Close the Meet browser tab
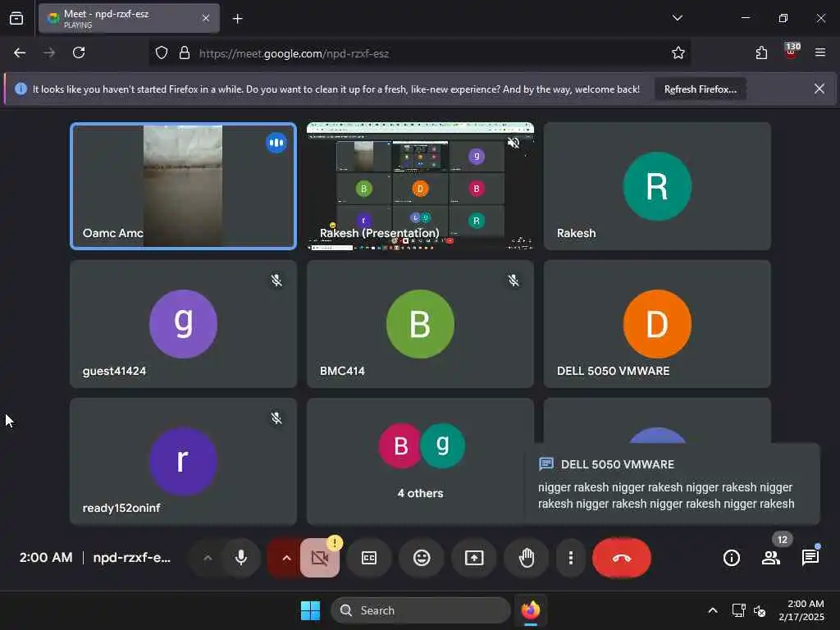840x630 pixels. (x=206, y=18)
